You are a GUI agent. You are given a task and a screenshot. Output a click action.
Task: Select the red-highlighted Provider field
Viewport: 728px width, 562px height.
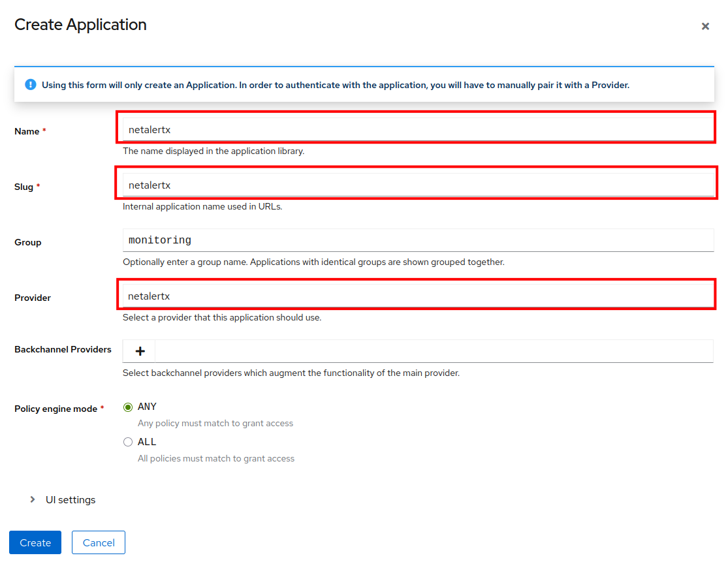click(418, 294)
